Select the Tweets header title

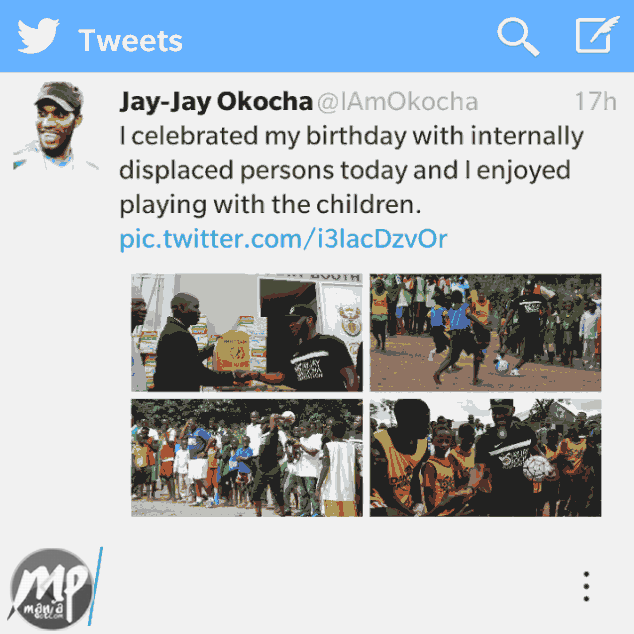(x=130, y=40)
